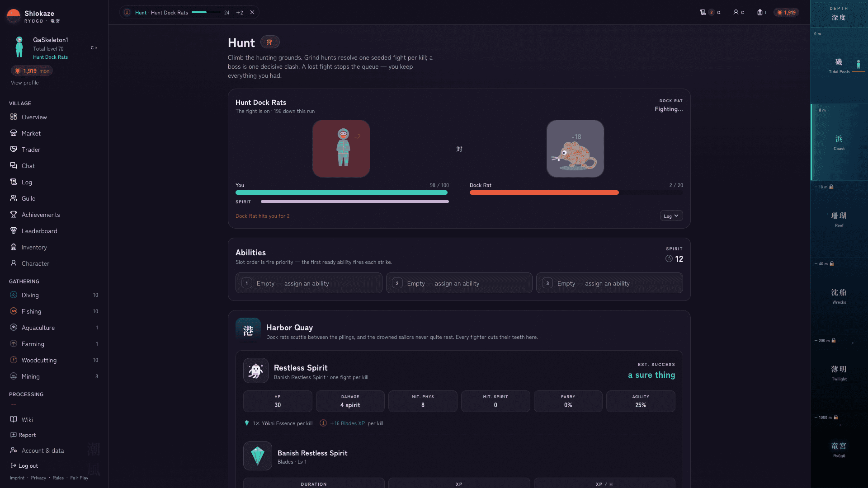
Task: Go to the Market menu item
Action: pos(54,133)
